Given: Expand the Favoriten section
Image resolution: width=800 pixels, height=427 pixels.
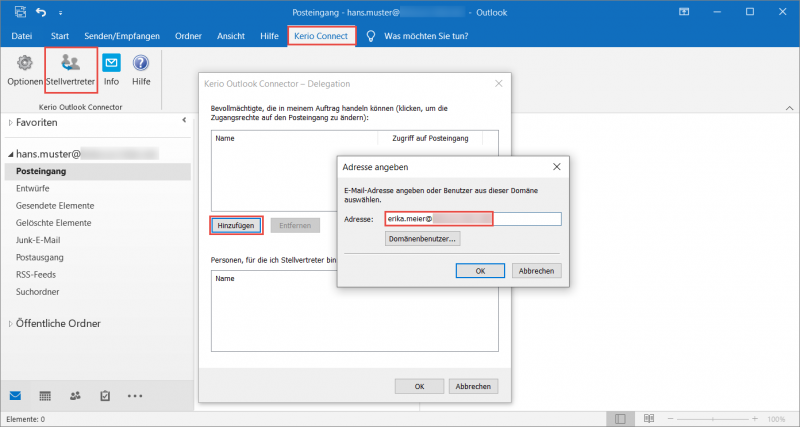Looking at the screenshot, I should [11, 122].
